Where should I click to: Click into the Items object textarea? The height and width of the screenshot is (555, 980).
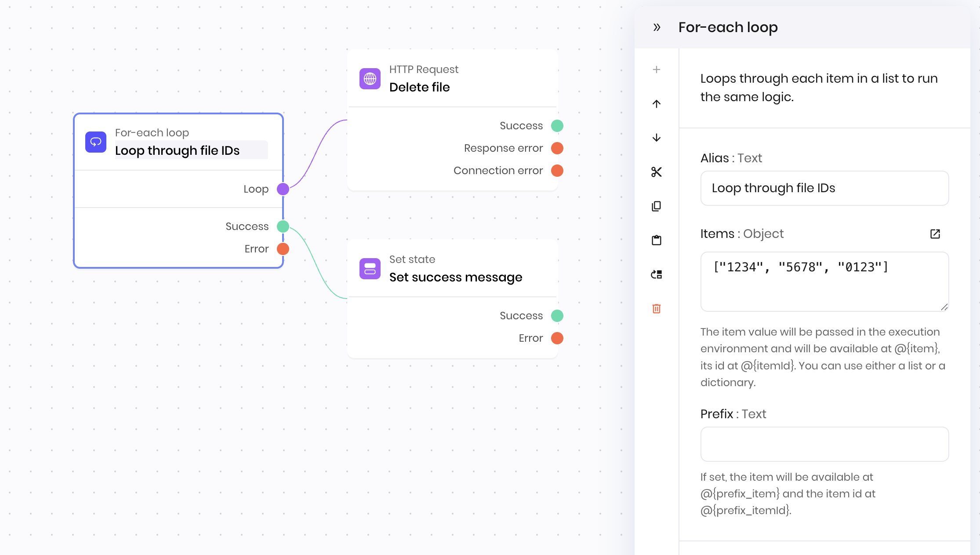point(824,281)
